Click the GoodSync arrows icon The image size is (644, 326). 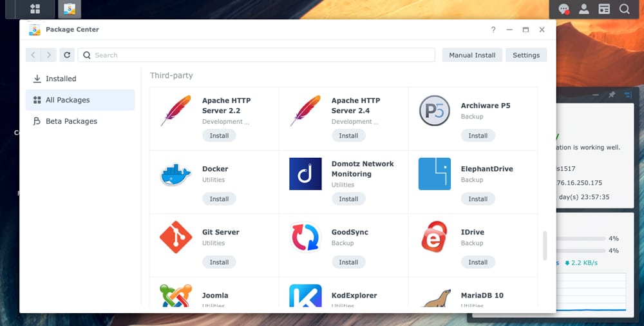pos(305,237)
